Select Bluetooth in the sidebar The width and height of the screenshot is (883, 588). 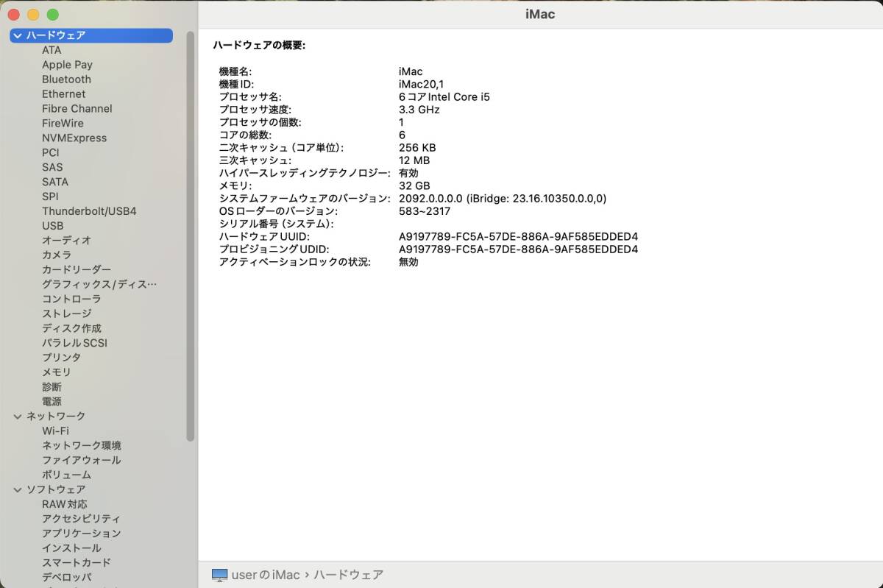pyautogui.click(x=66, y=79)
